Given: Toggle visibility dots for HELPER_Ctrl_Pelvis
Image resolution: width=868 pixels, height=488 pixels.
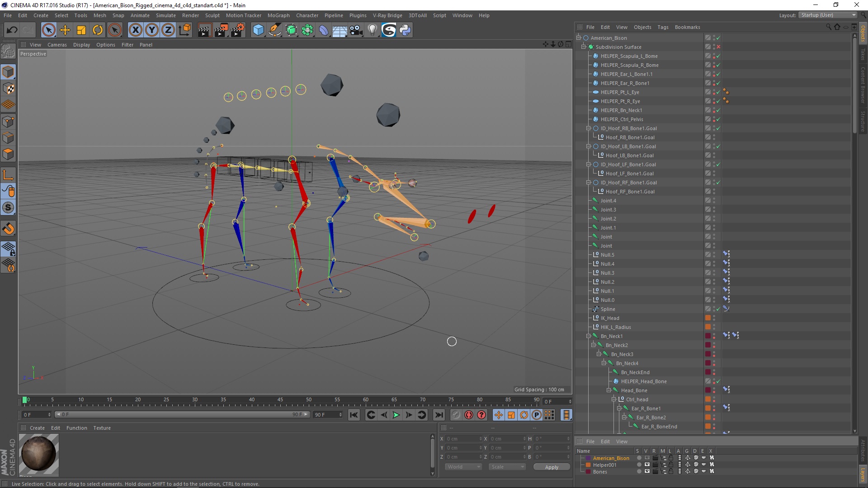Looking at the screenshot, I should (x=714, y=119).
